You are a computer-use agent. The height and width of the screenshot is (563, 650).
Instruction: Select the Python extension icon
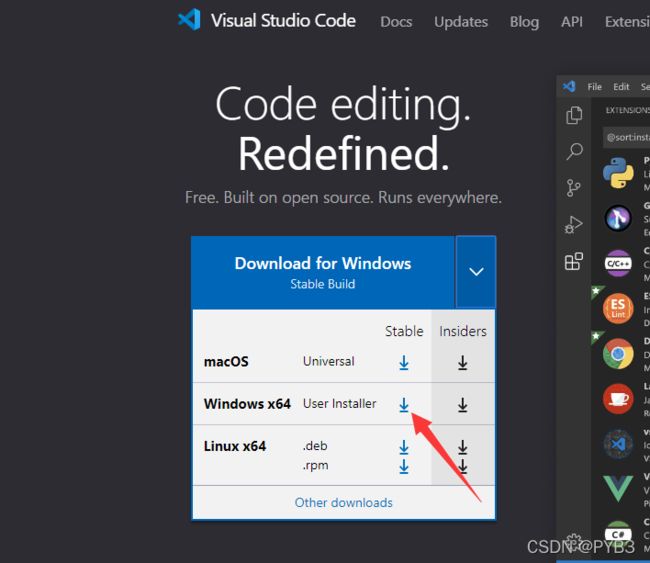(x=618, y=173)
